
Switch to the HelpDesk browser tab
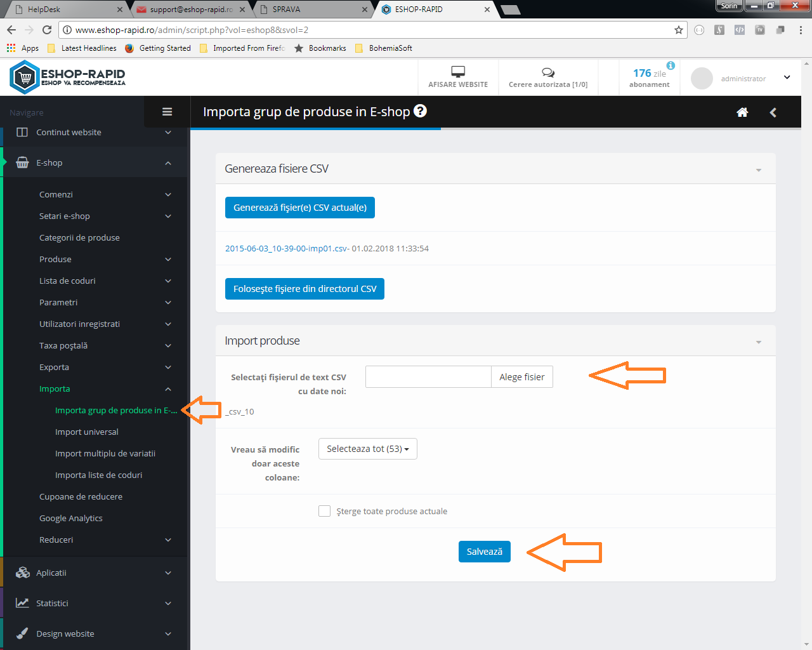click(67, 10)
